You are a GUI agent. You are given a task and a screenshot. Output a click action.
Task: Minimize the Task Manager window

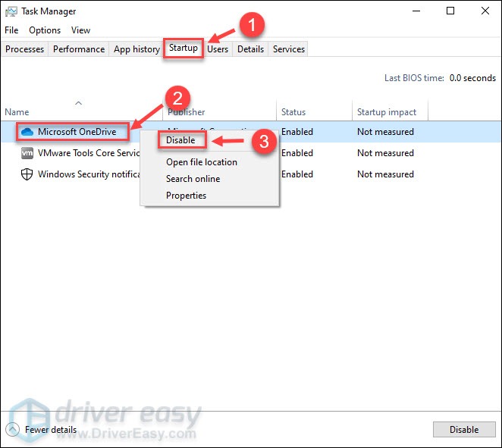pos(416,11)
